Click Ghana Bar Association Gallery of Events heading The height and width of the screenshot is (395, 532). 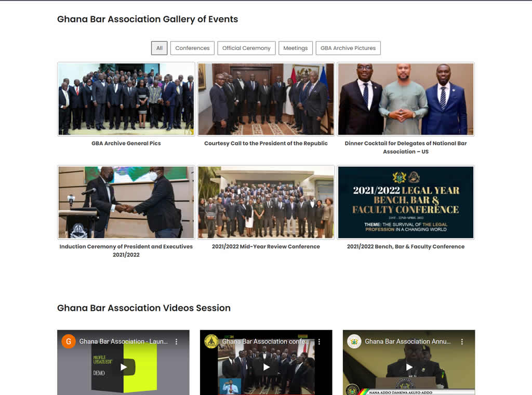[148, 19]
